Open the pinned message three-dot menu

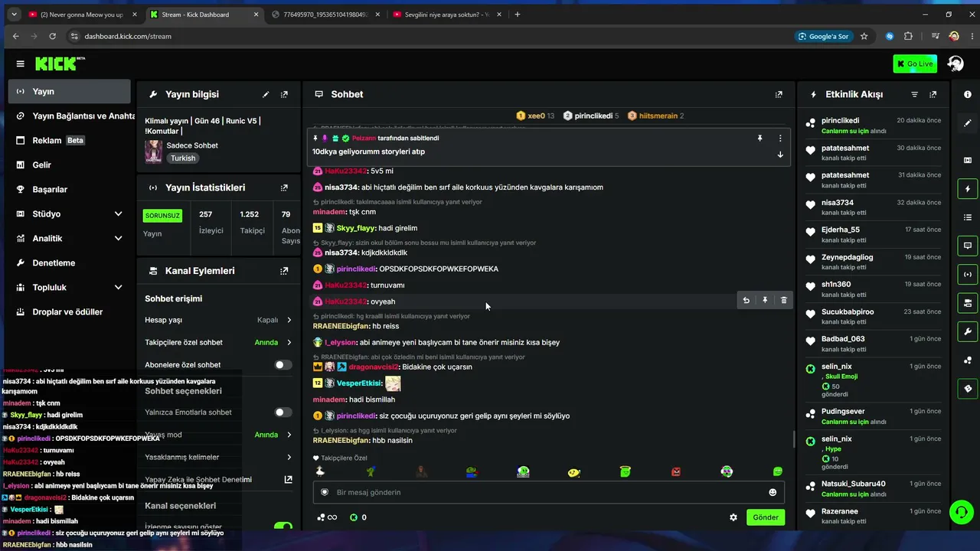(780, 139)
